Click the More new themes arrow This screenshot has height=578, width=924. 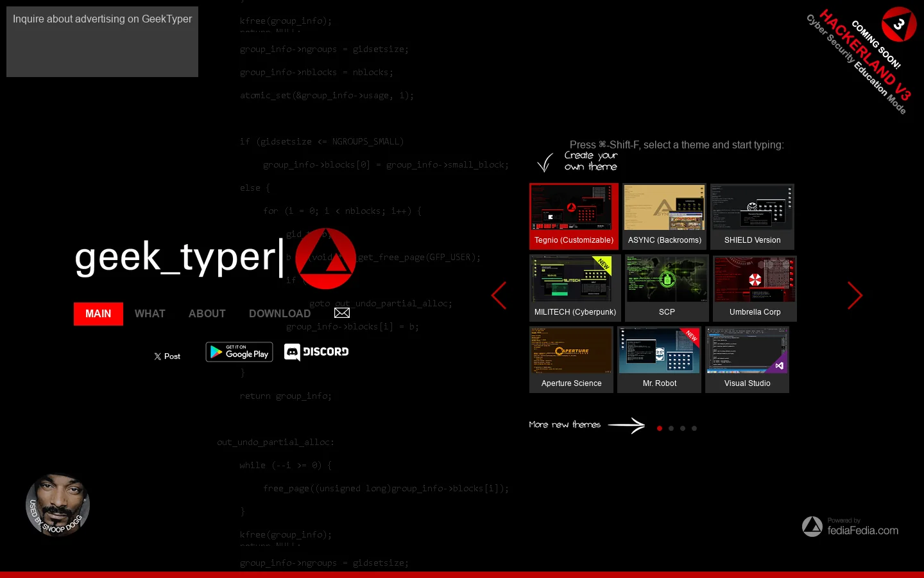(x=626, y=425)
